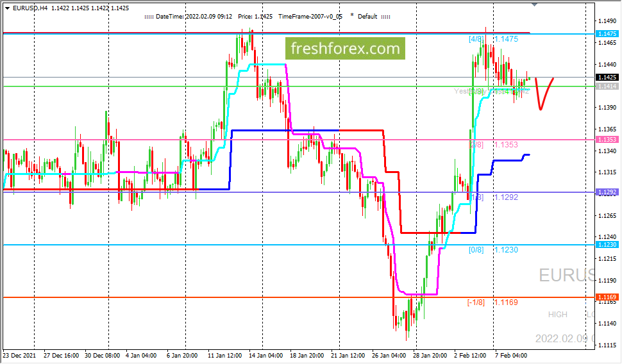Click the 4 Jan 04:00 time axis label
The width and height of the screenshot is (622, 364).
click(x=141, y=356)
